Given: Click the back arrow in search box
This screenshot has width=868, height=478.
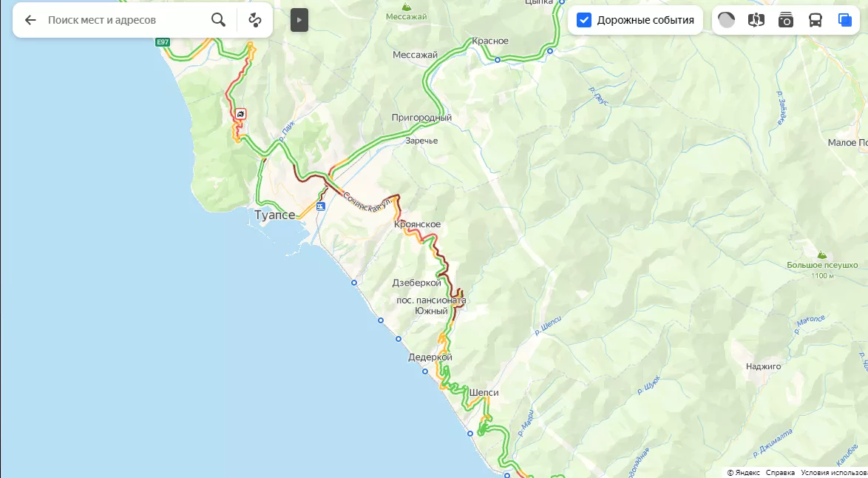Looking at the screenshot, I should [30, 20].
